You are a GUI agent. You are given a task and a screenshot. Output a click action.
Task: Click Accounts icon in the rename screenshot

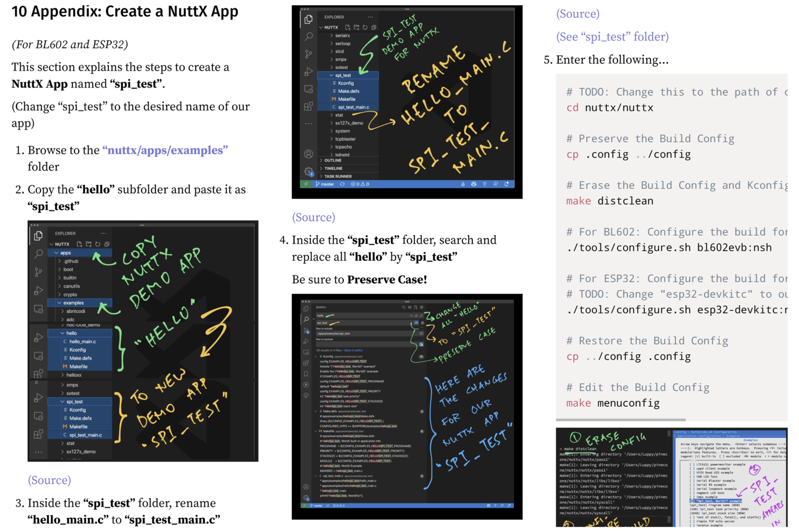(x=308, y=154)
